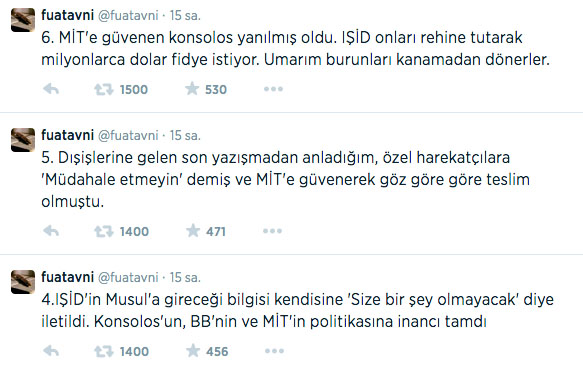Reply to tweet number 6 about konsolos

[x=51, y=89]
